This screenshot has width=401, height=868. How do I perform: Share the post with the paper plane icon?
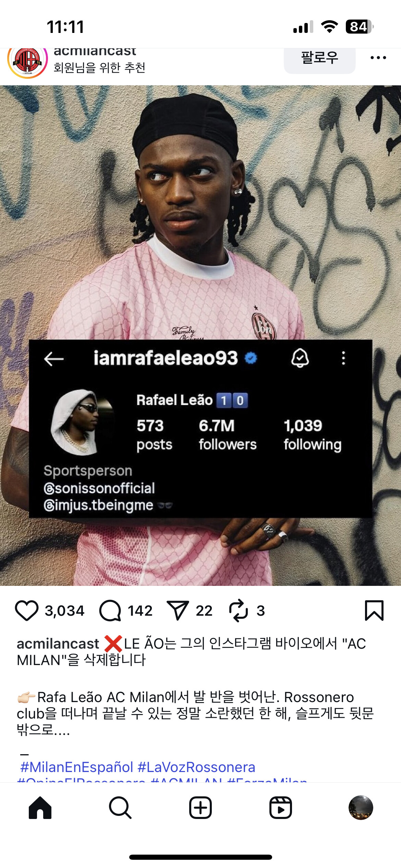pyautogui.click(x=178, y=611)
